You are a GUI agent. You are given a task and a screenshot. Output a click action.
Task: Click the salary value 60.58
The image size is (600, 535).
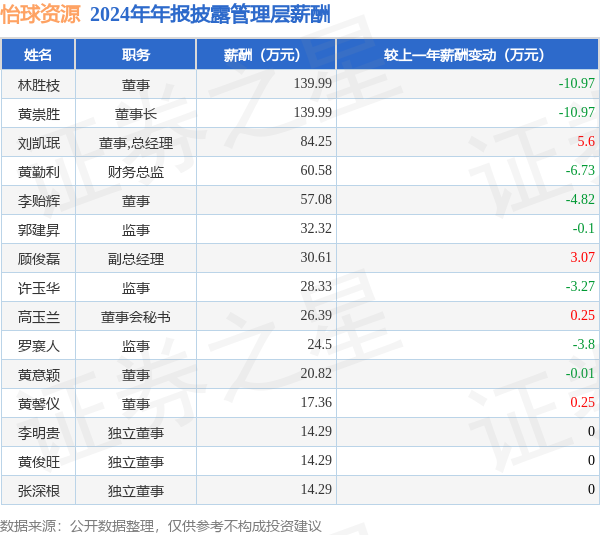(316, 170)
